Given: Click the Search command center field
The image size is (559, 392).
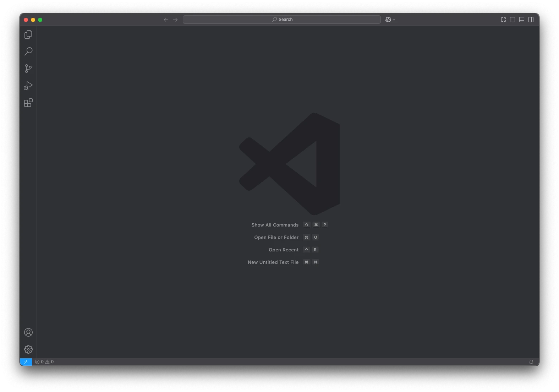Looking at the screenshot, I should 282,20.
